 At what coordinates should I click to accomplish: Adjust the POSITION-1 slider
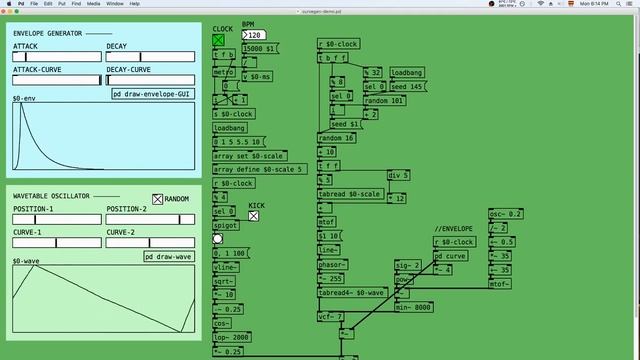[x=57, y=220]
